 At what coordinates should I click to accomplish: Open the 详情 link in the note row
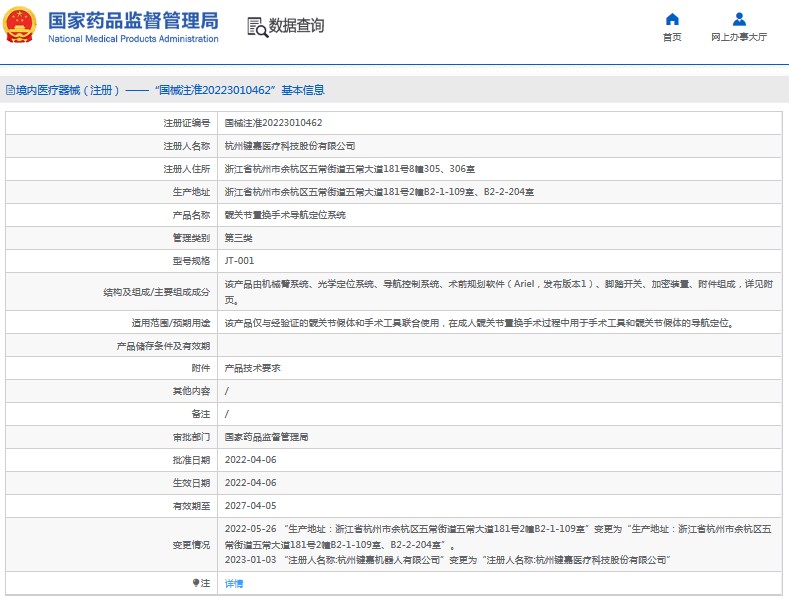point(234,582)
